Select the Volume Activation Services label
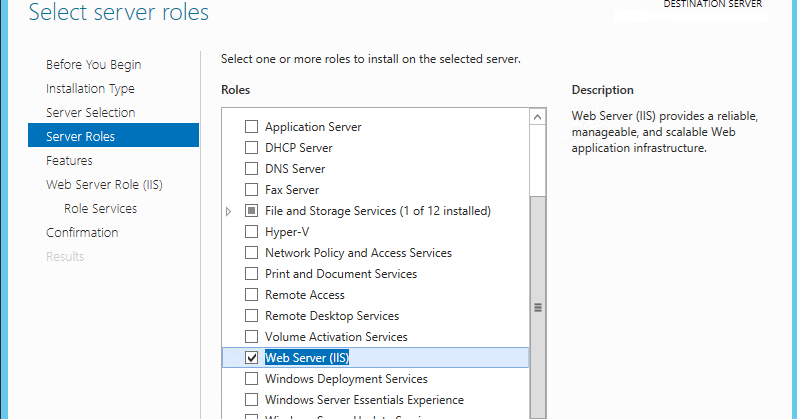Image resolution: width=797 pixels, height=419 pixels. (336, 337)
